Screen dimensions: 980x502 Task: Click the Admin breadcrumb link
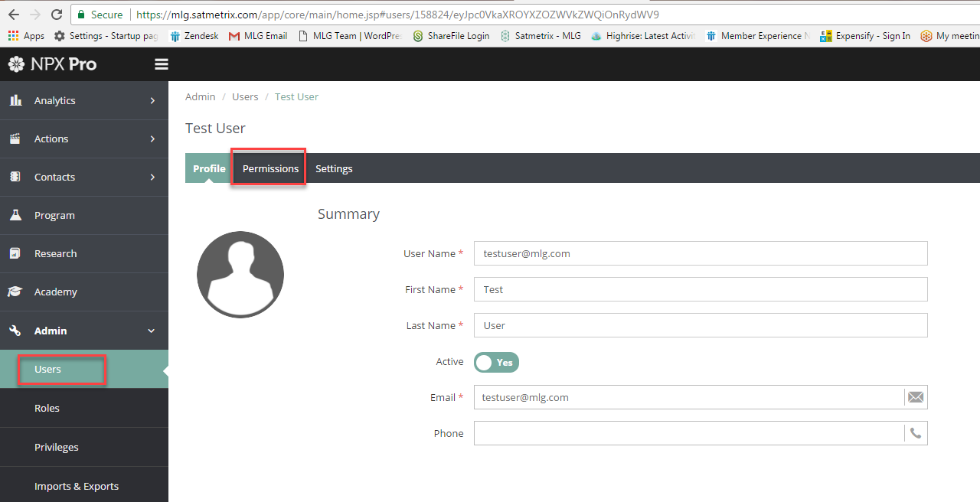pyautogui.click(x=200, y=96)
